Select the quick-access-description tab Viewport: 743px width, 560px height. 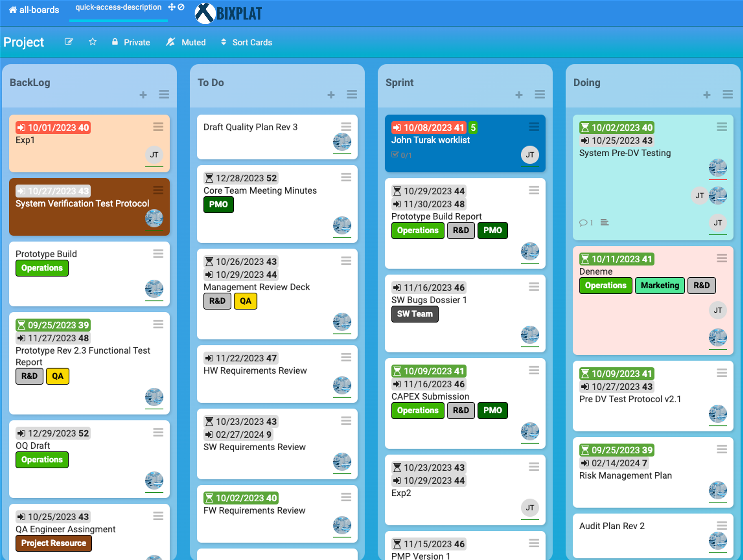click(x=118, y=7)
